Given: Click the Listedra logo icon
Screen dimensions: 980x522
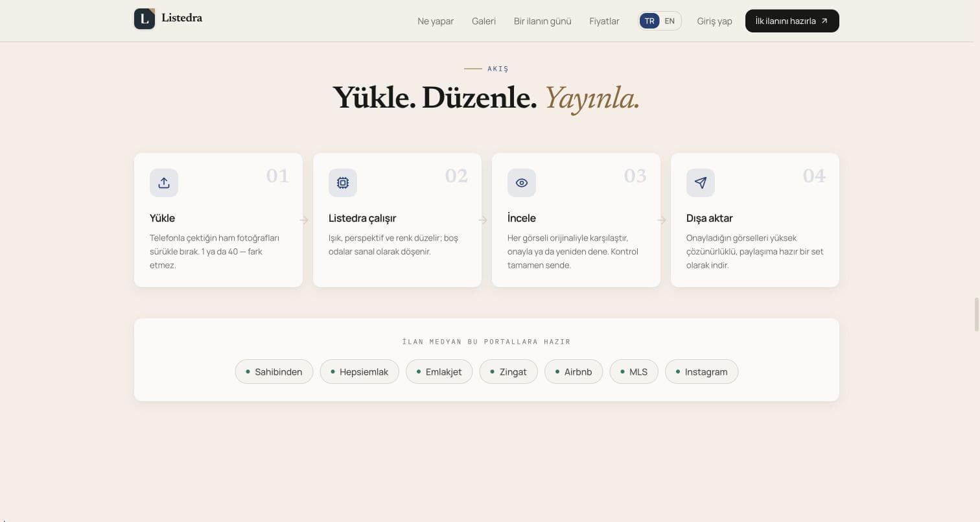Looking at the screenshot, I should coord(145,19).
